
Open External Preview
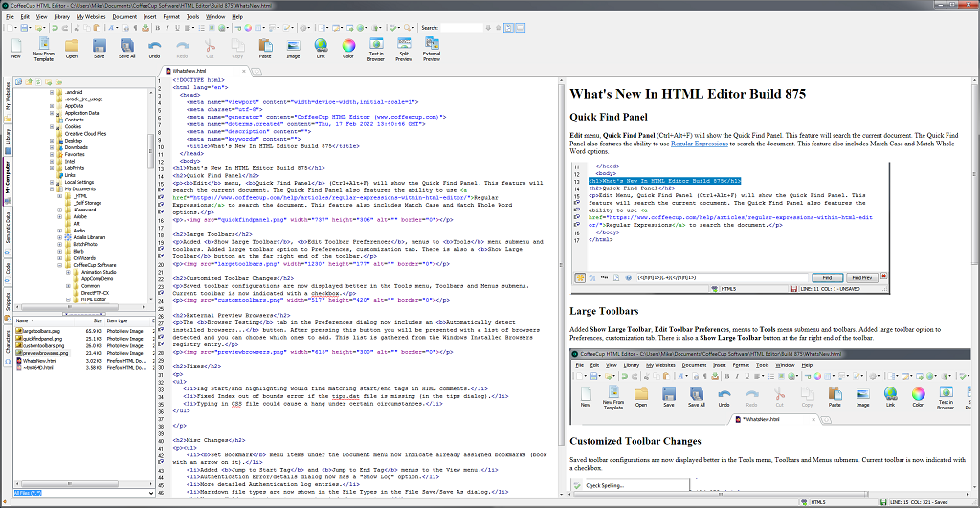click(x=432, y=48)
